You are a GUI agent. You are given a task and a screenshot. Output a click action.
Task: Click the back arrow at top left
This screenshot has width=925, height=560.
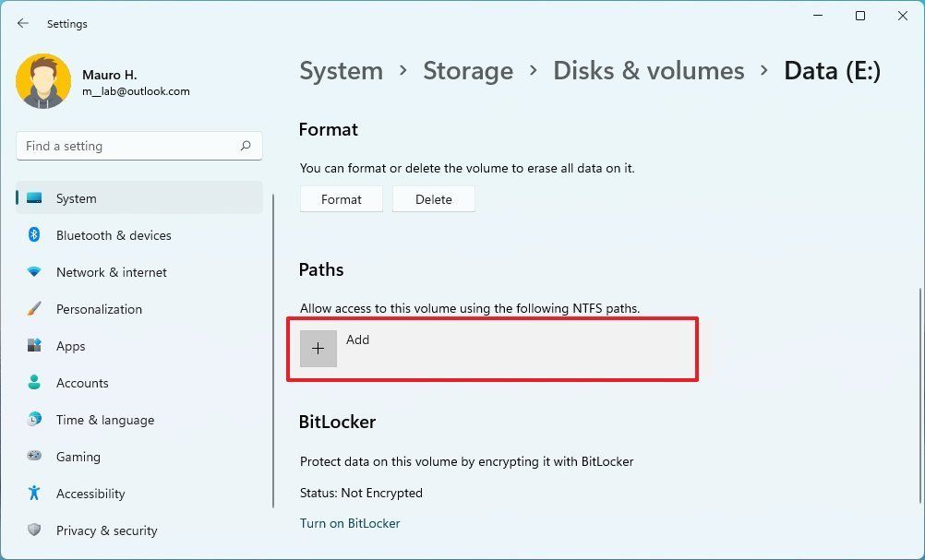click(22, 23)
